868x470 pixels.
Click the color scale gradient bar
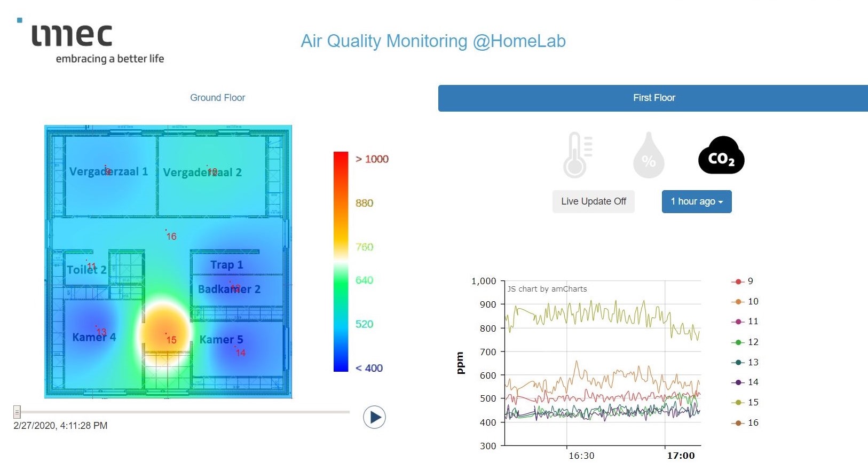(x=341, y=262)
